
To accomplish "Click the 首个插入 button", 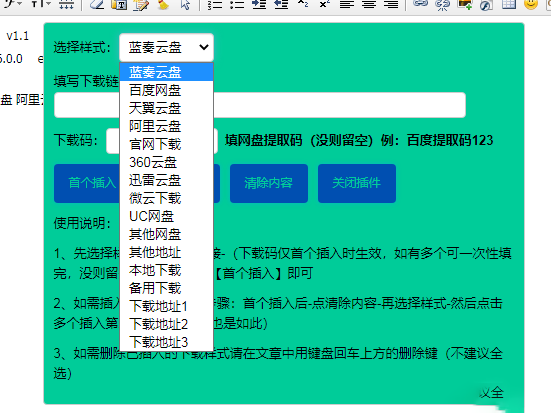I will tap(87, 183).
